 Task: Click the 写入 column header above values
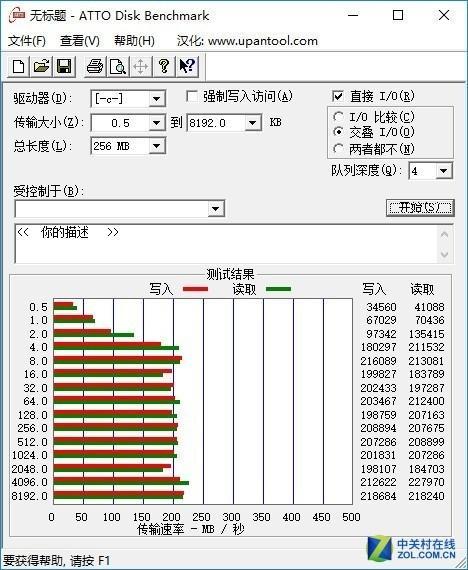(374, 289)
